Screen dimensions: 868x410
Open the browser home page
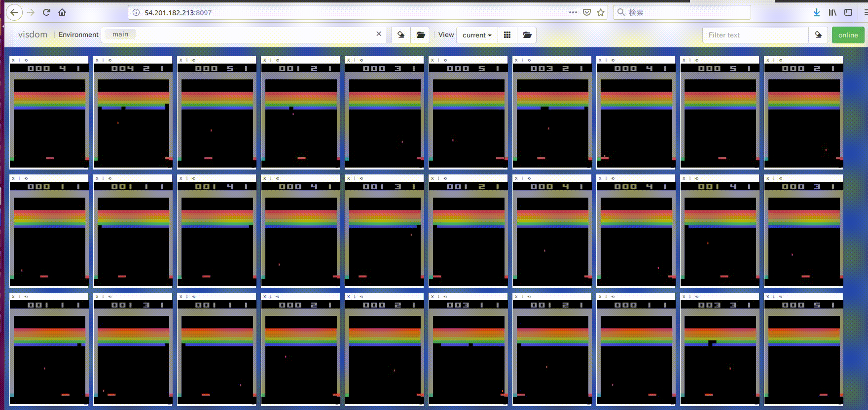62,12
